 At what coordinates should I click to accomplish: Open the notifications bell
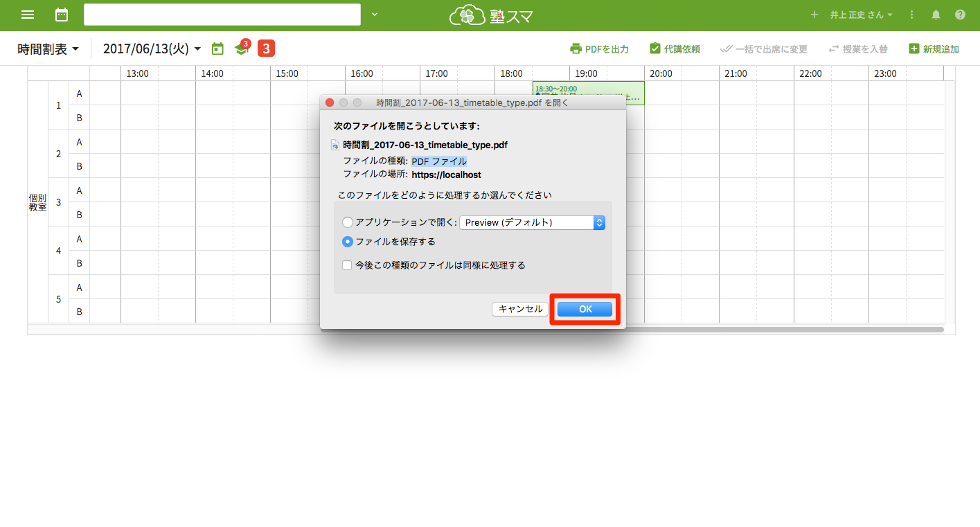coord(936,15)
